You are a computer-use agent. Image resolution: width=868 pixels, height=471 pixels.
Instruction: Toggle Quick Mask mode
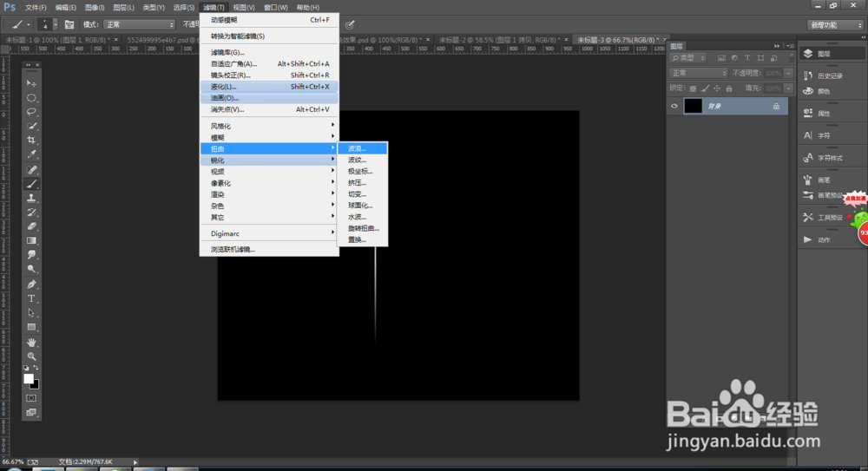31,398
